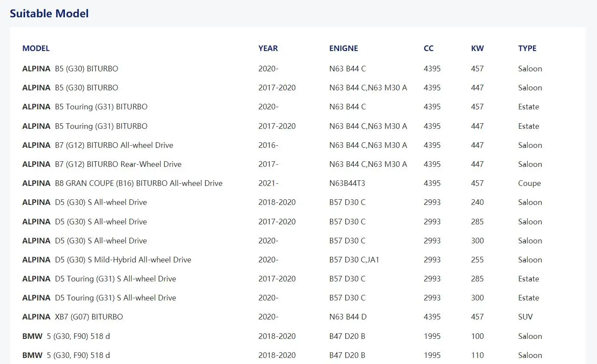Click "Estate" in D5 Touring 300 KW row

point(529,298)
